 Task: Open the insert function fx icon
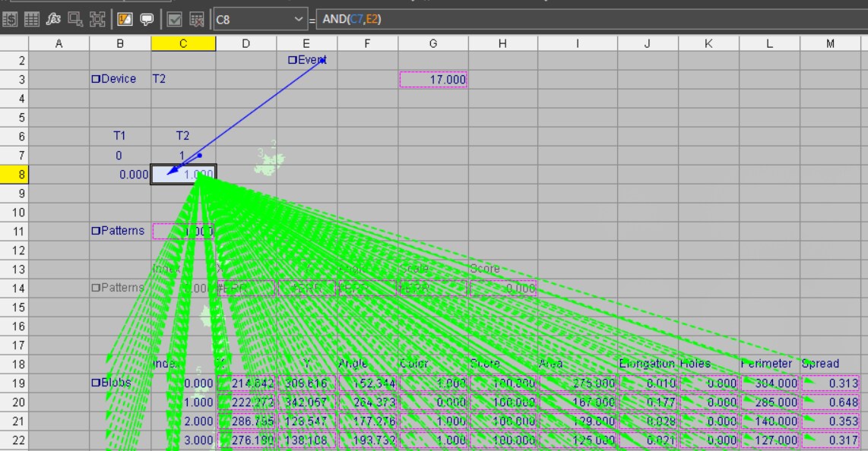pos(53,20)
